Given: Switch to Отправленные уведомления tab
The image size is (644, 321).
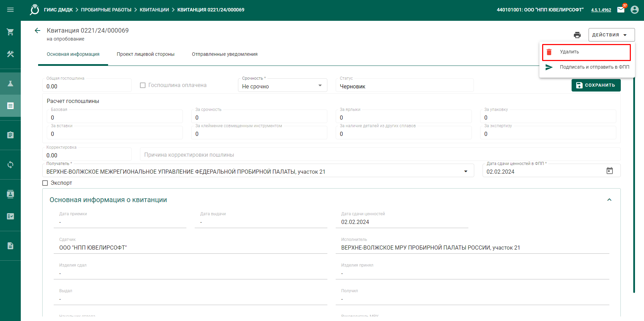Looking at the screenshot, I should point(225,54).
